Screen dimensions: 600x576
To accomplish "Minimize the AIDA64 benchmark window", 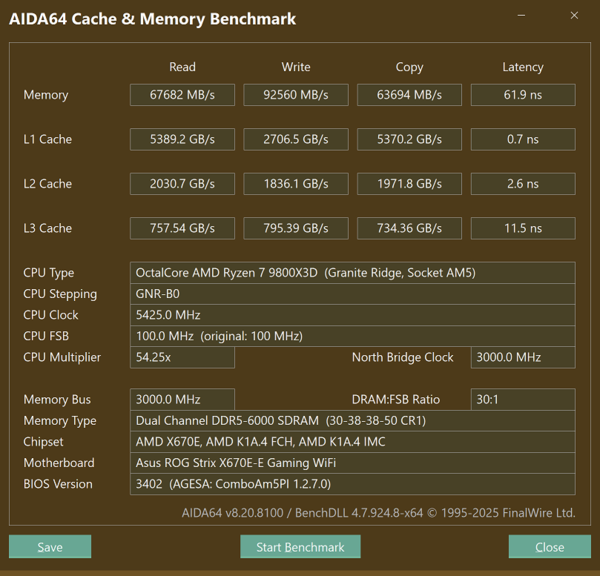I will (x=521, y=16).
